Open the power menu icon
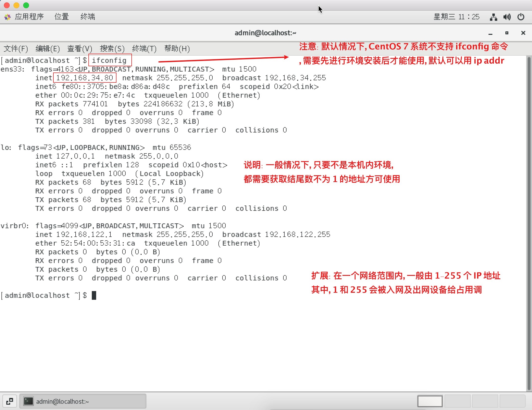This screenshot has height=410, width=532. pos(521,17)
